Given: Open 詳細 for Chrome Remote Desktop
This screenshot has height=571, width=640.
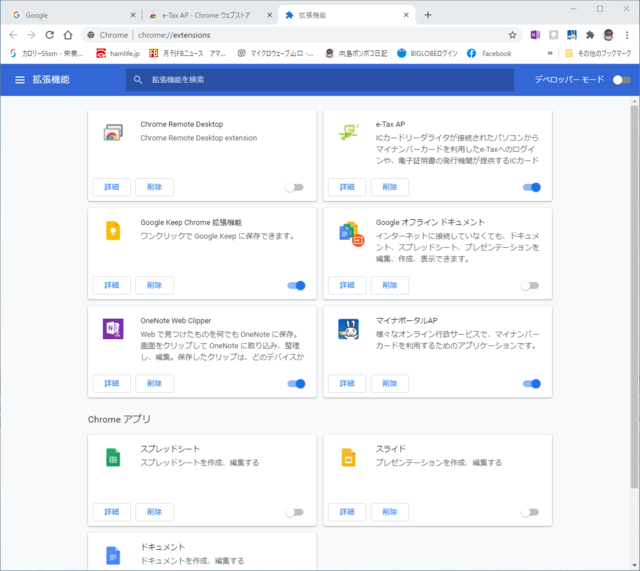Looking at the screenshot, I should point(111,187).
